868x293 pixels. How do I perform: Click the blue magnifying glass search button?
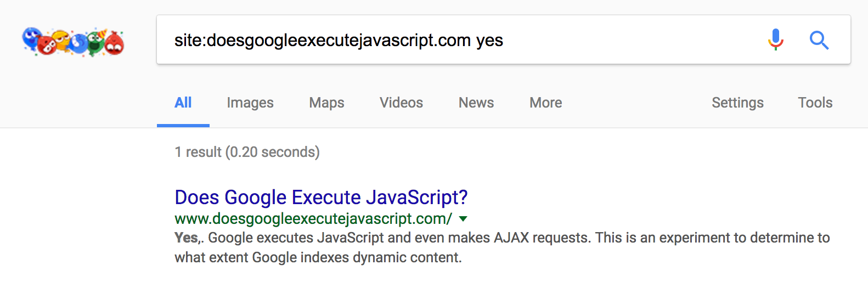tap(819, 40)
